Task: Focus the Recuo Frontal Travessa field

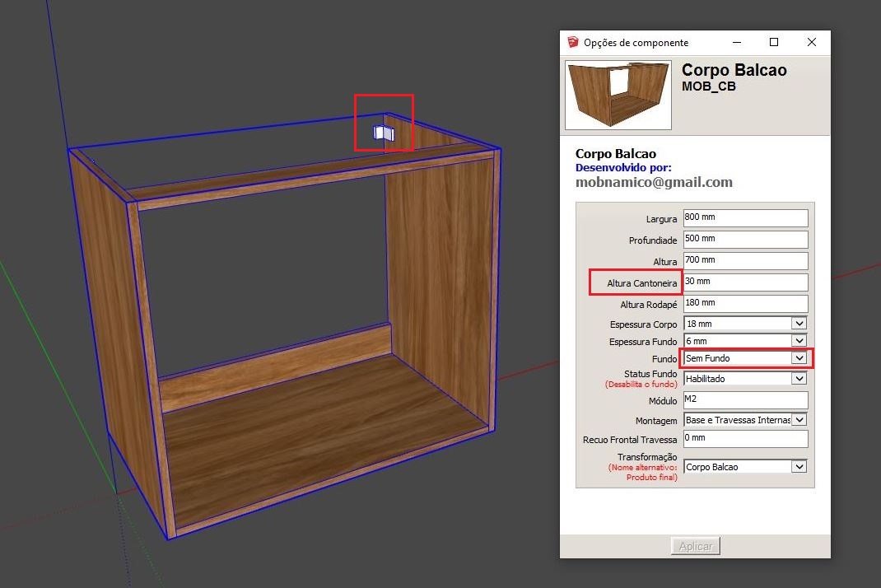Action: tap(745, 439)
